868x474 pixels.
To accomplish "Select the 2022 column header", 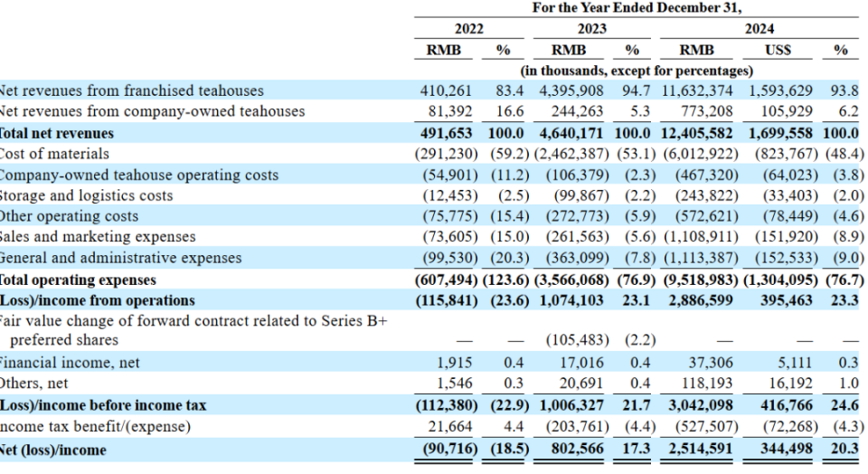I will 469,29.
